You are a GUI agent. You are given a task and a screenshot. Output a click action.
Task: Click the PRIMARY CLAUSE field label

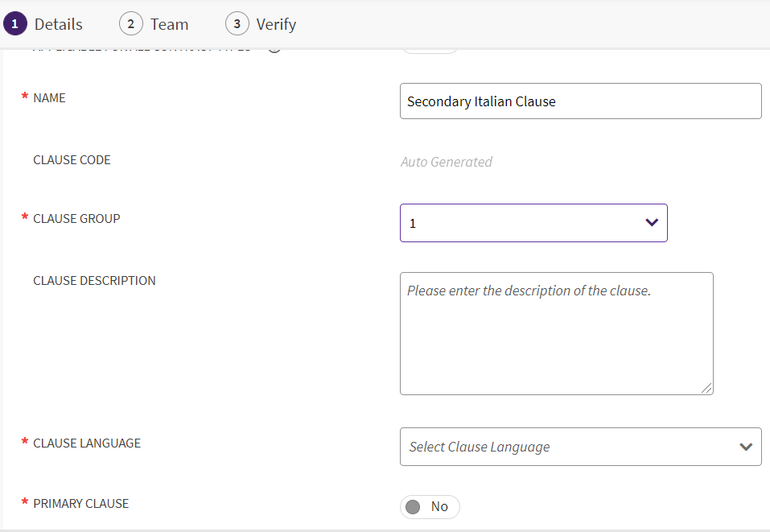click(80, 503)
